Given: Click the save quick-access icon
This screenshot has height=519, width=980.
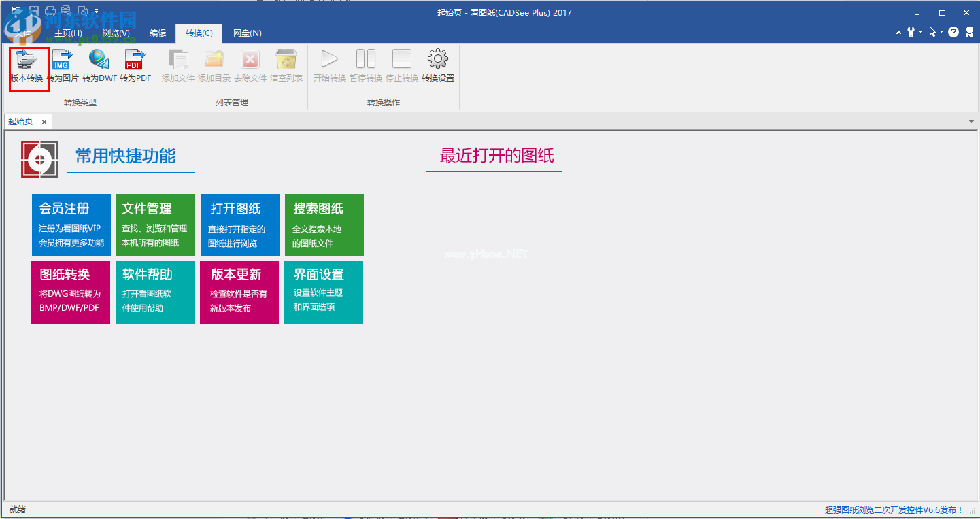Looking at the screenshot, I should pyautogui.click(x=34, y=11).
